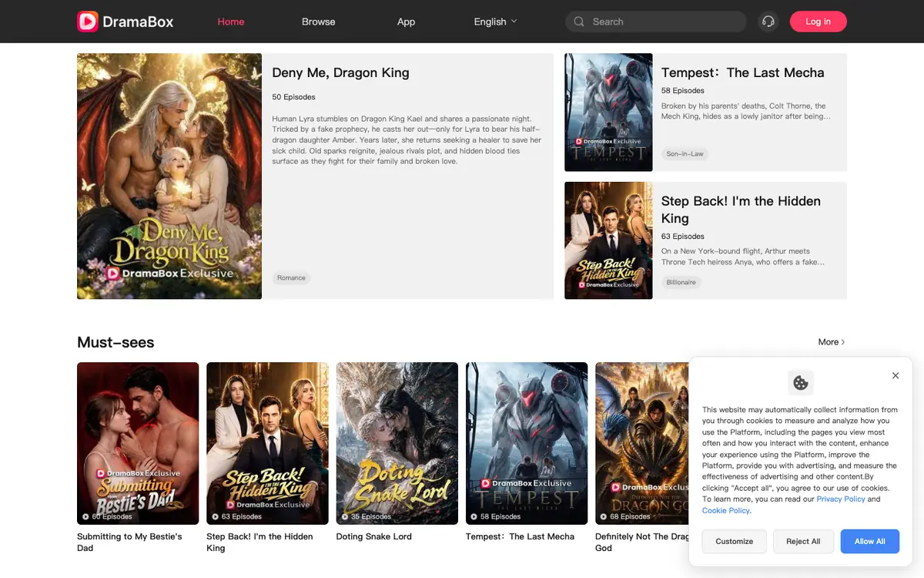Open the Cookie Policy link
The image size is (924, 578).
pos(725,511)
